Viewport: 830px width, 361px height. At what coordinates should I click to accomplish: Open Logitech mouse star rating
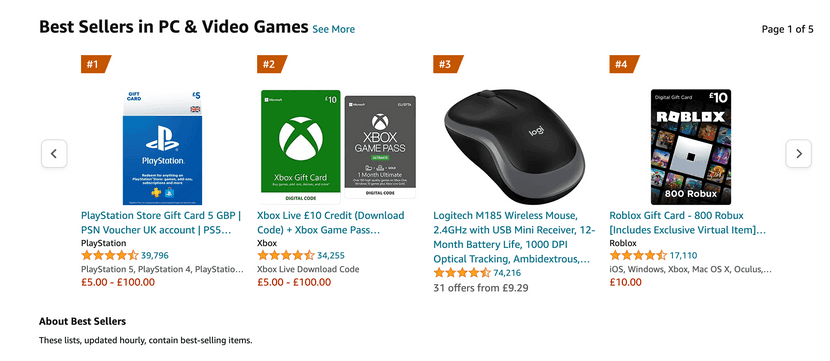point(462,273)
